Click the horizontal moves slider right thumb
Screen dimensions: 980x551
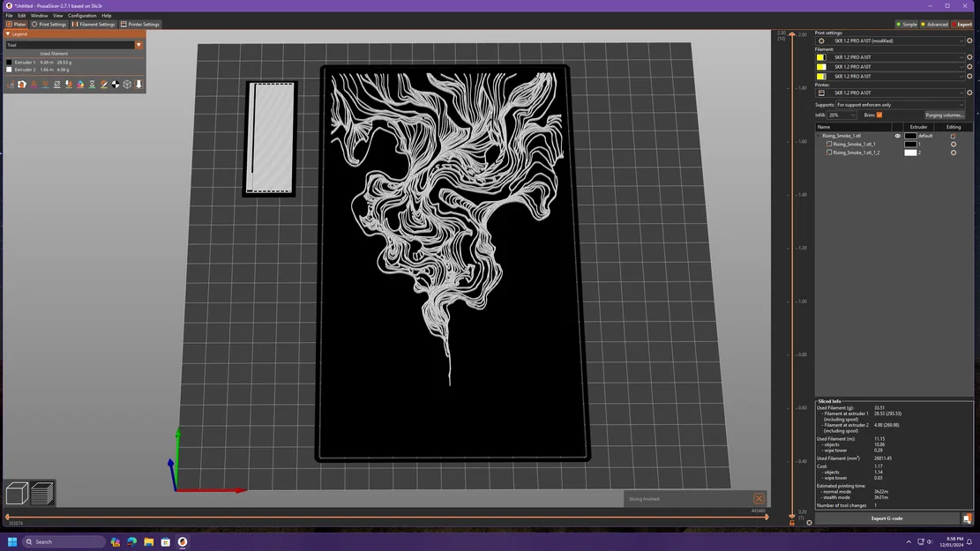(x=767, y=517)
